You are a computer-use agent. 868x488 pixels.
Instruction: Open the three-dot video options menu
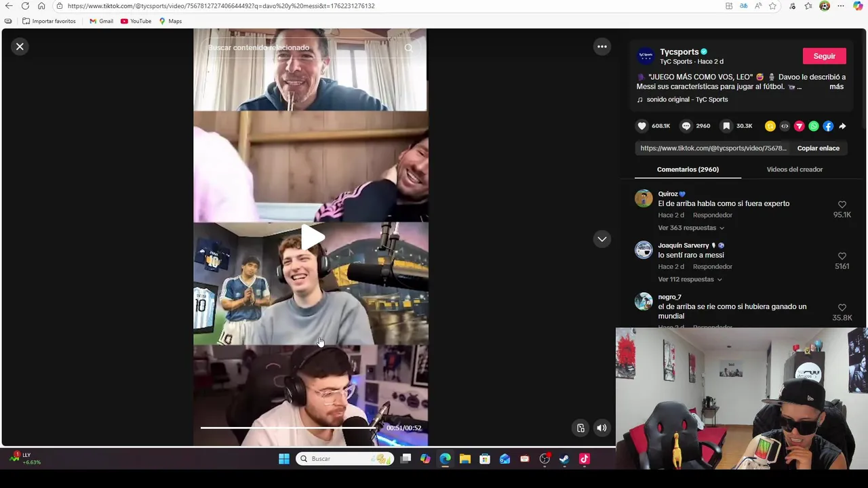pyautogui.click(x=601, y=47)
